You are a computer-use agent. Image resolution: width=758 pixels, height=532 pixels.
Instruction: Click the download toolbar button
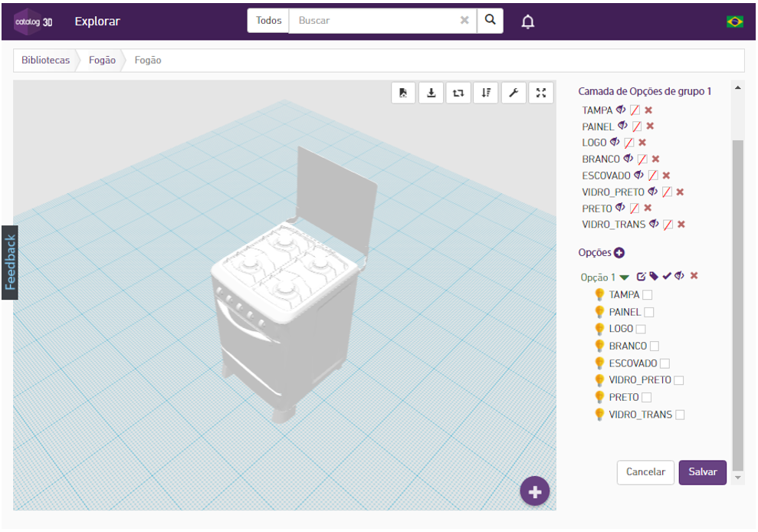[x=431, y=93]
